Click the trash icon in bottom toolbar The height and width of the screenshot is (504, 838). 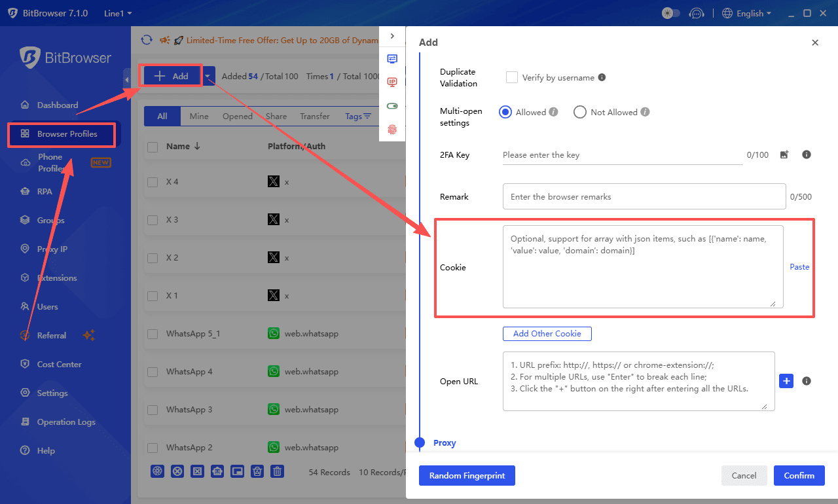[278, 471]
